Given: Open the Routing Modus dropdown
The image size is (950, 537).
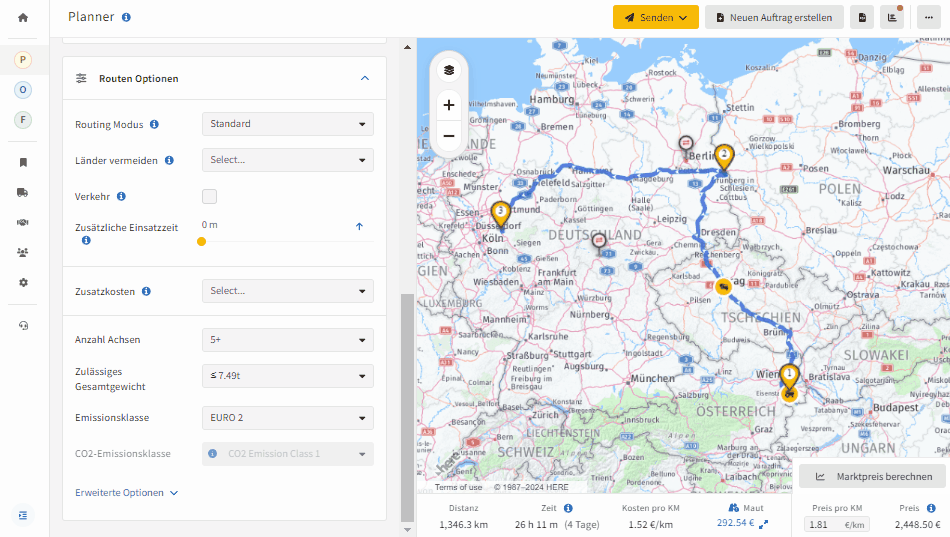Looking at the screenshot, I should (x=288, y=124).
